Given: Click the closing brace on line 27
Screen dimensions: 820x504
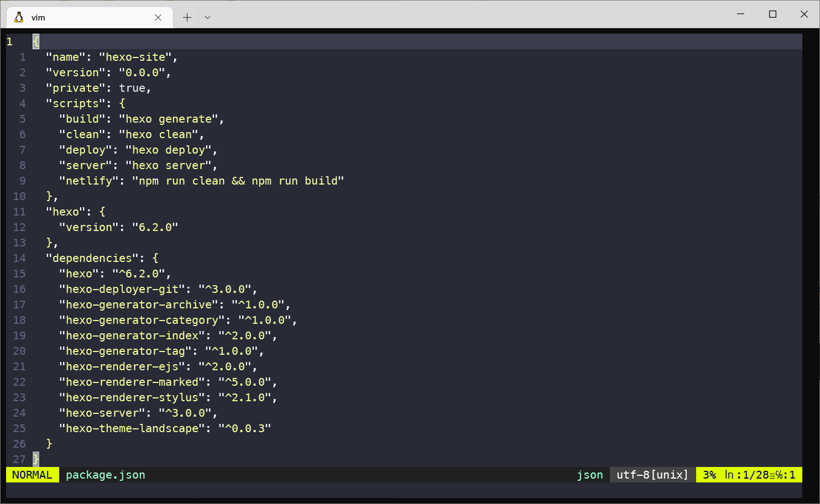Looking at the screenshot, I should click(36, 459).
